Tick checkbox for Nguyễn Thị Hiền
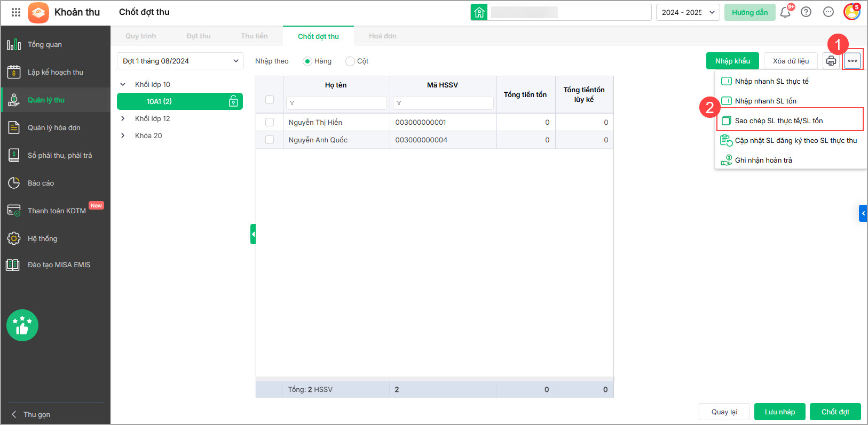868x425 pixels. [x=270, y=122]
